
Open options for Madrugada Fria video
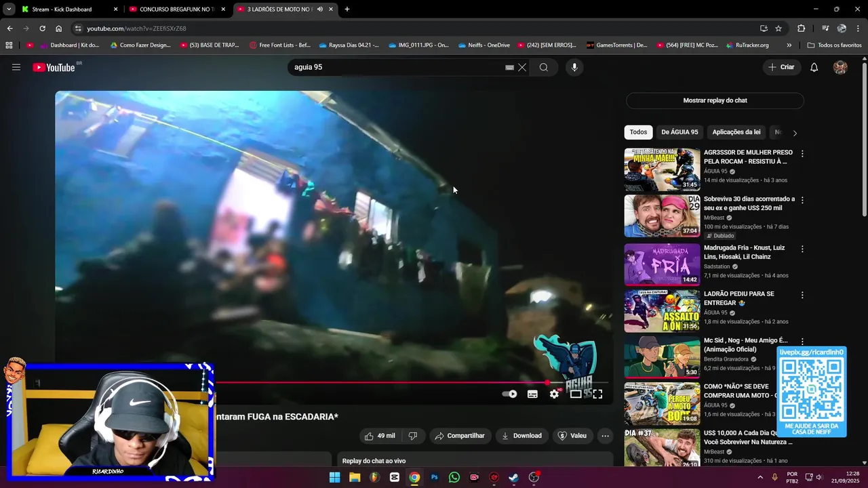[x=802, y=249]
